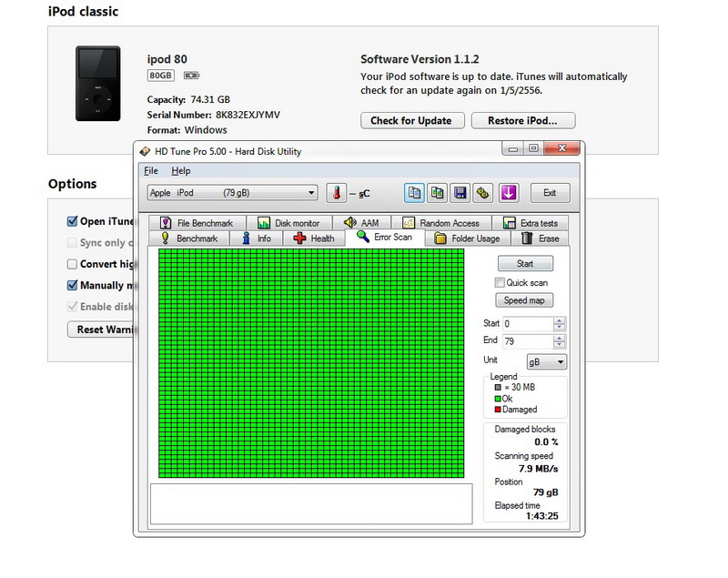Uncheck the Open iTunes option checkbox

coord(72,221)
